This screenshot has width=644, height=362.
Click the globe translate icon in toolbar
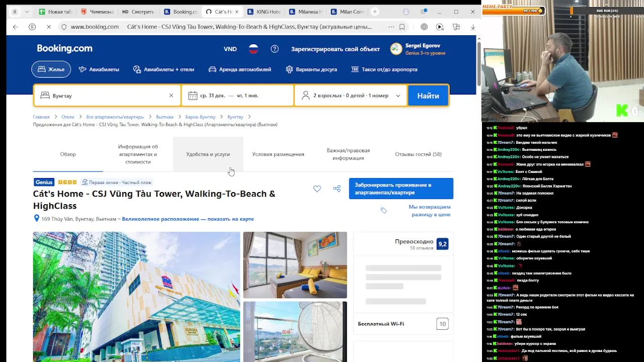tap(424, 27)
